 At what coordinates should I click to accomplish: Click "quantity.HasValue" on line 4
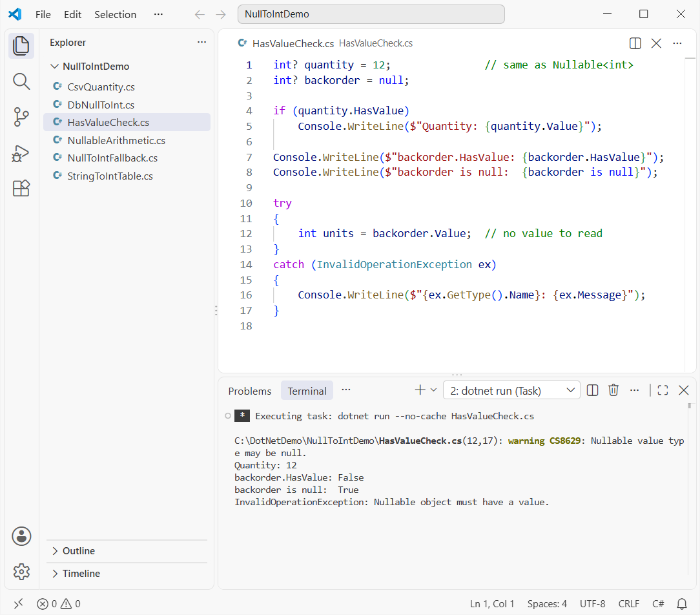point(351,110)
